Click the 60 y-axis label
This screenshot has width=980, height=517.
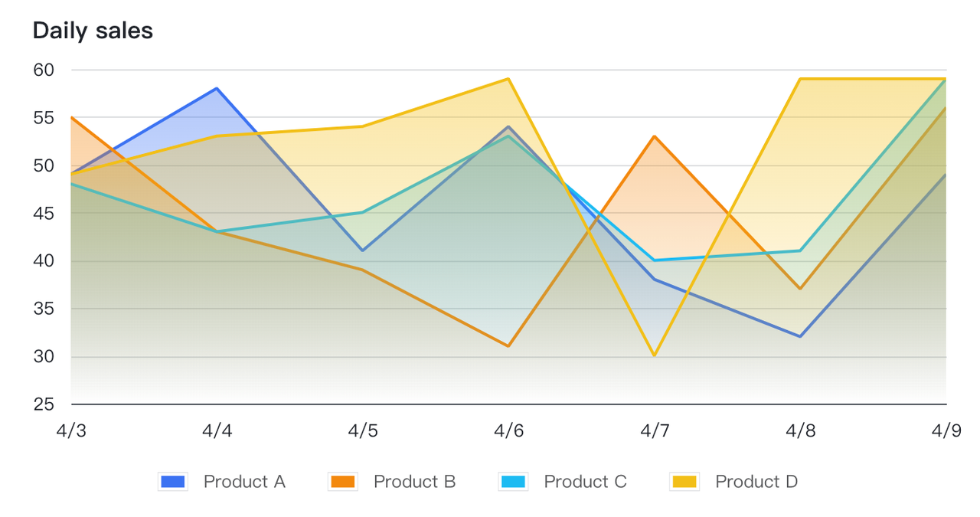pos(44,70)
